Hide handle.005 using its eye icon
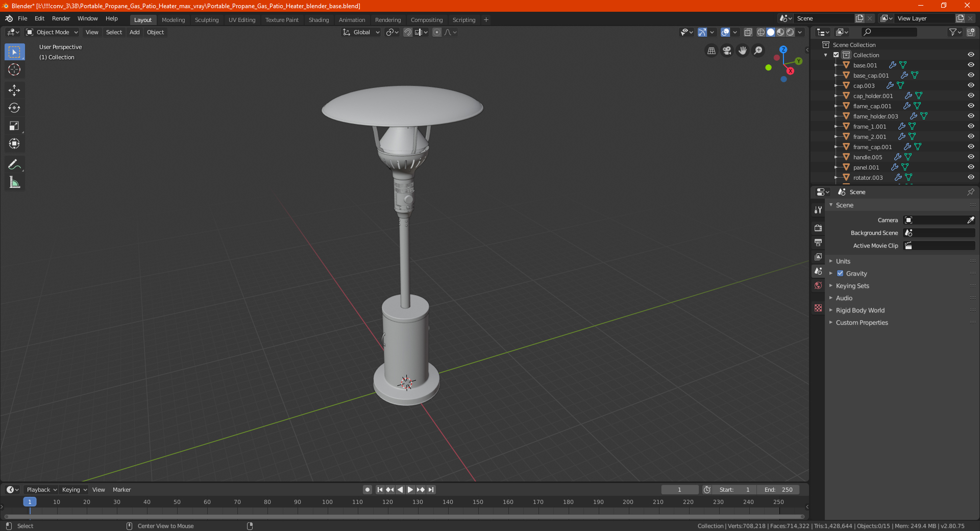The height and width of the screenshot is (531, 980). coord(970,157)
